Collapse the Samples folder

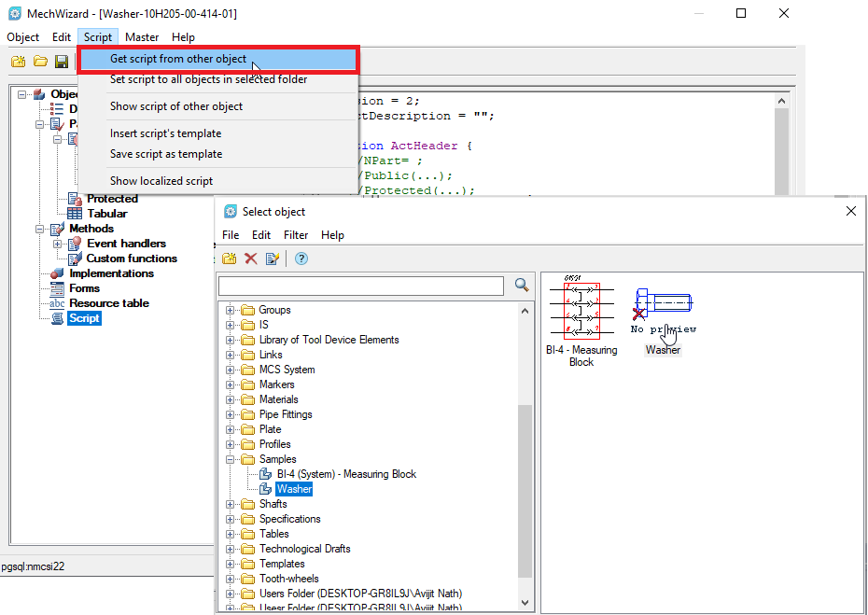coord(230,459)
